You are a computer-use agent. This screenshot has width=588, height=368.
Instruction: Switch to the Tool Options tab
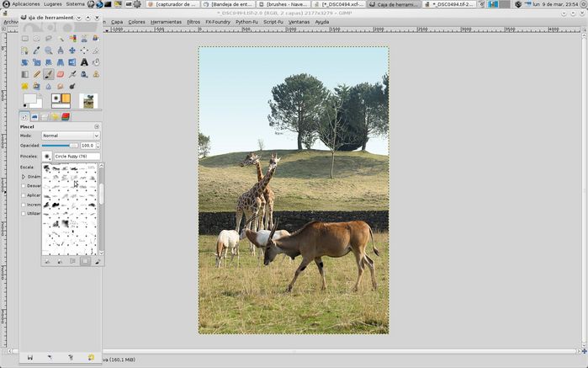(24, 117)
